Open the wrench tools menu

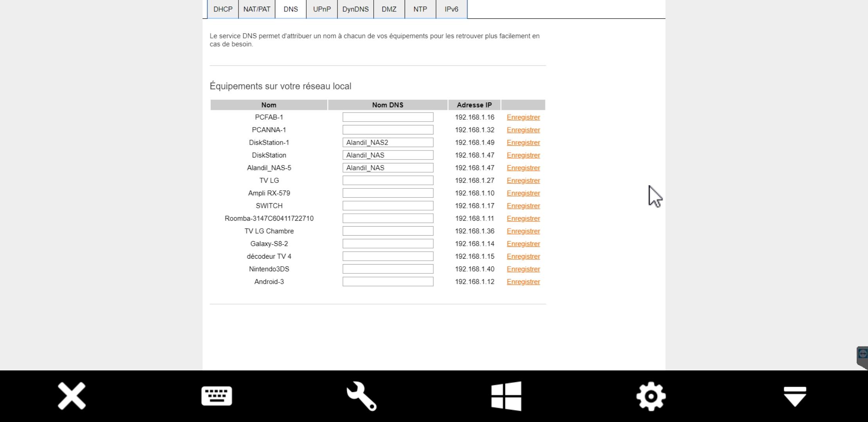(361, 396)
